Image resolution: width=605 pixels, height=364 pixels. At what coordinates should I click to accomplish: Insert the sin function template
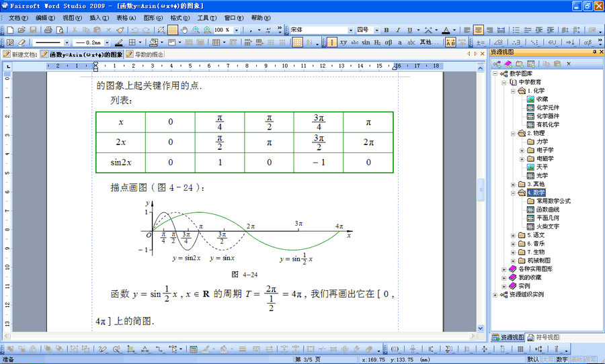(x=366, y=42)
